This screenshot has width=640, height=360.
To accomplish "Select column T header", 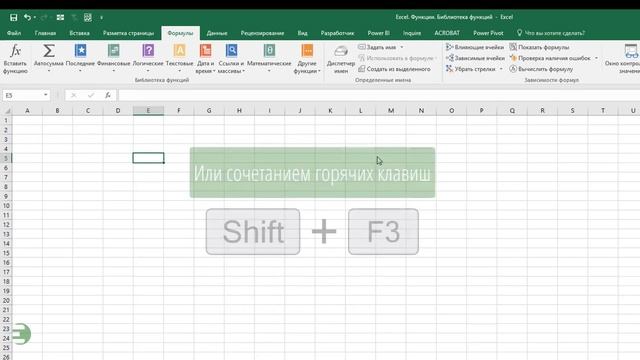I will (x=602, y=111).
